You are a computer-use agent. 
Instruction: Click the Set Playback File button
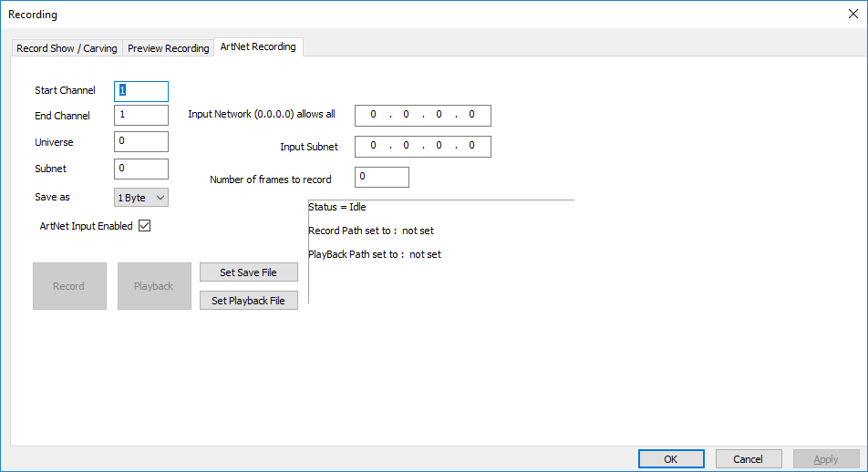(x=249, y=301)
